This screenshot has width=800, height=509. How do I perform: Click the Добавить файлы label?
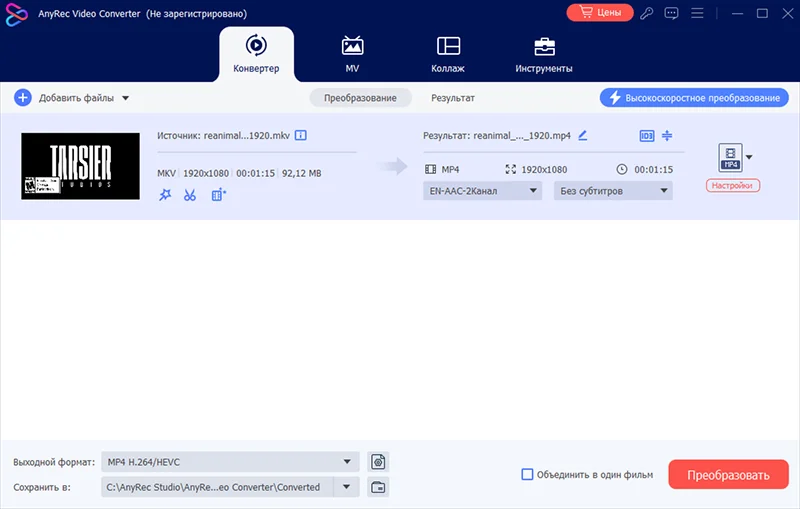(x=76, y=98)
